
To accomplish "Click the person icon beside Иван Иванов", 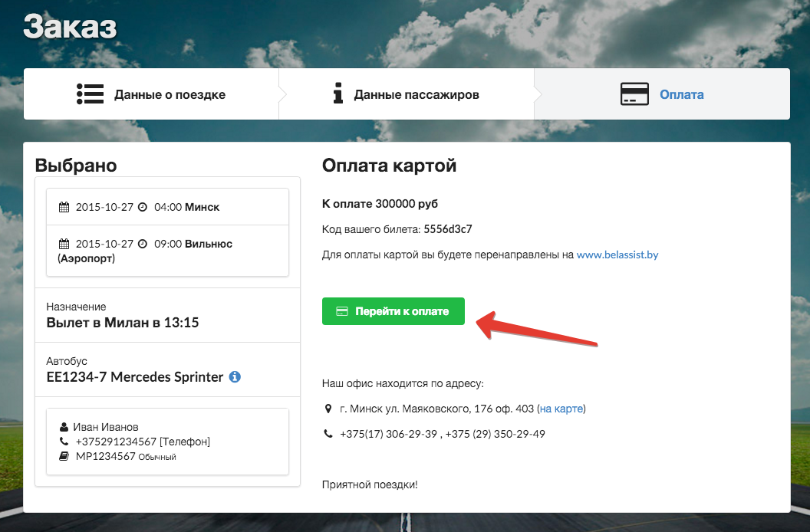I will click(64, 427).
